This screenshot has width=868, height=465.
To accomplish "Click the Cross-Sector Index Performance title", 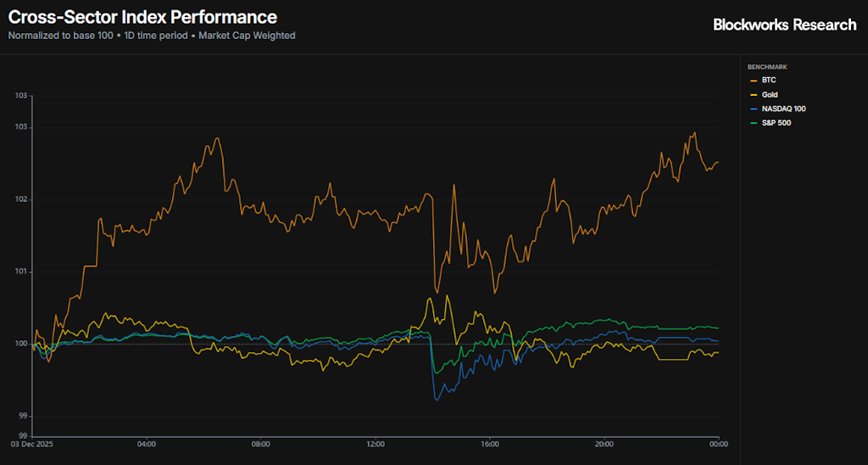I will tap(142, 17).
